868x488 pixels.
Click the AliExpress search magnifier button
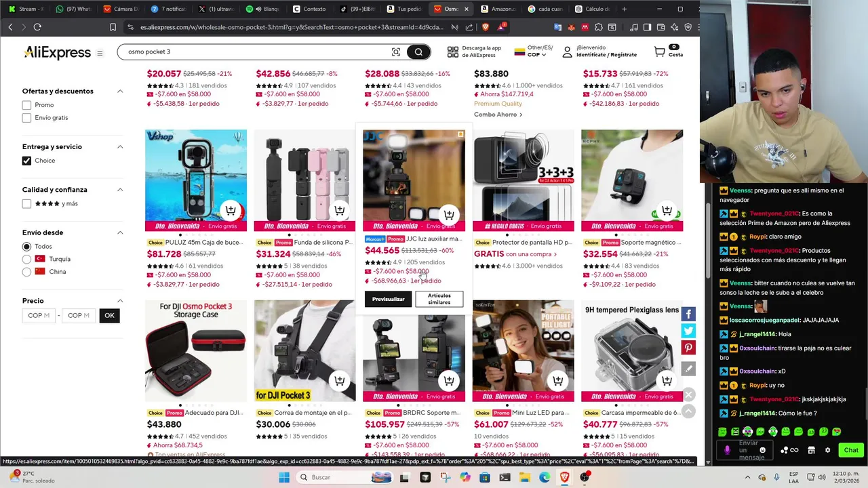tap(418, 52)
